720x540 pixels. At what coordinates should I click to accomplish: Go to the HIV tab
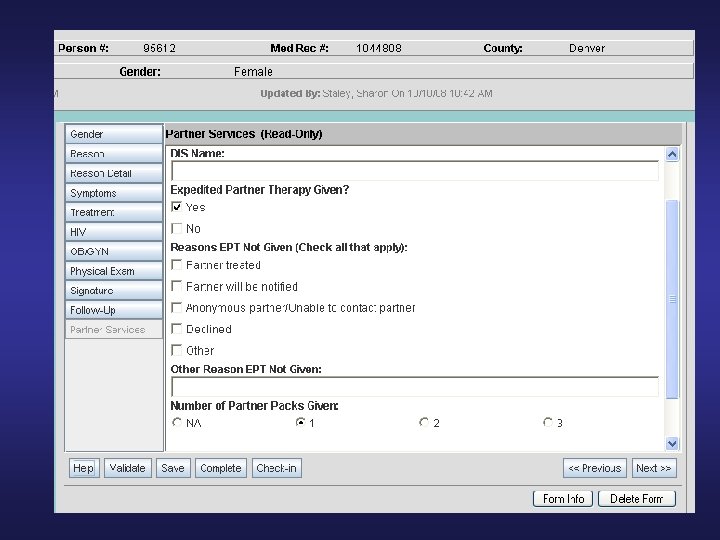[114, 232]
